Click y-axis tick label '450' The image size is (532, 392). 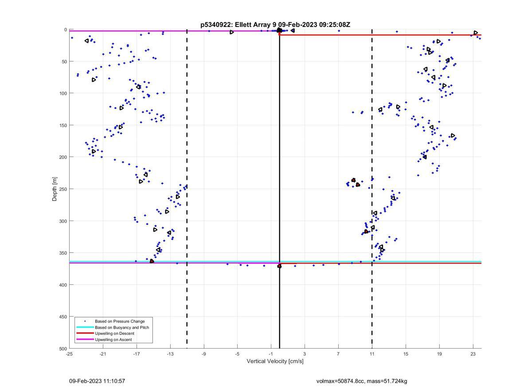click(63, 317)
